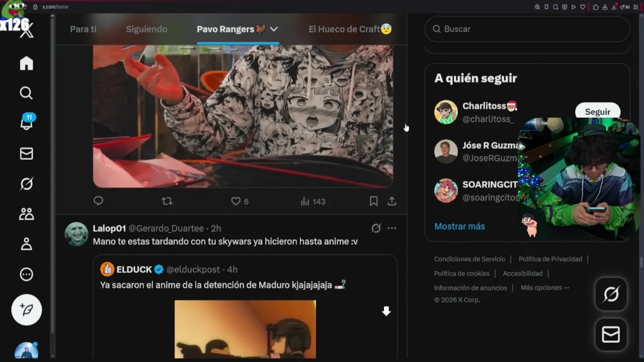Open Condiciones de Servicio link
Image resolution: width=644 pixels, height=362 pixels.
(x=469, y=259)
